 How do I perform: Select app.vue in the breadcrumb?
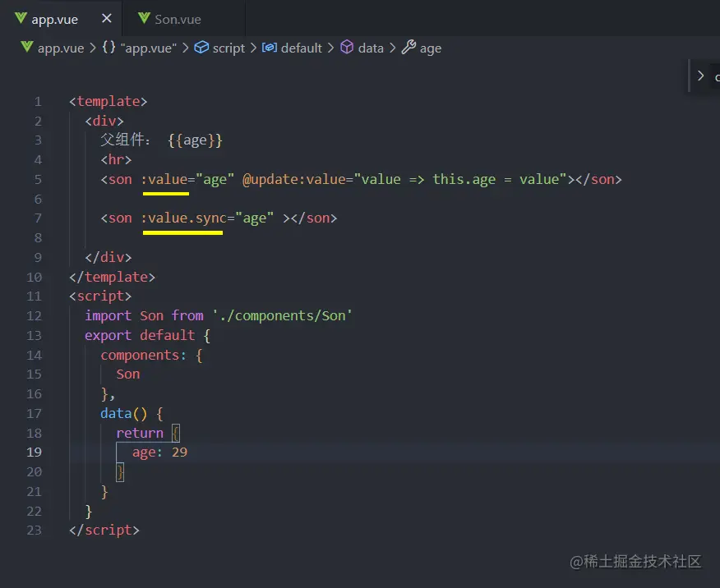click(x=61, y=48)
